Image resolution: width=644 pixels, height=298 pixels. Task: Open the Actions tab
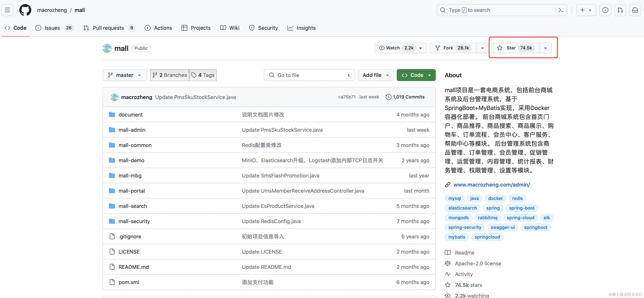(x=158, y=28)
